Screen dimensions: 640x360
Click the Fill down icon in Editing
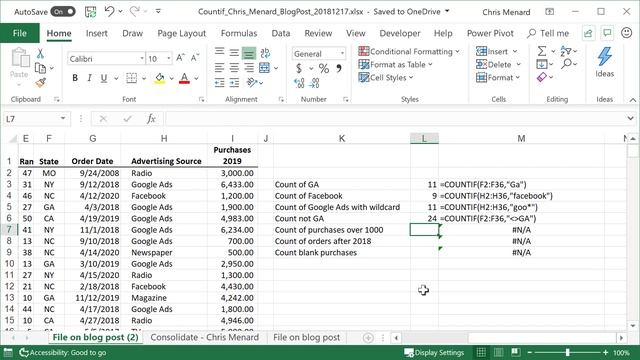pyautogui.click(x=542, y=64)
